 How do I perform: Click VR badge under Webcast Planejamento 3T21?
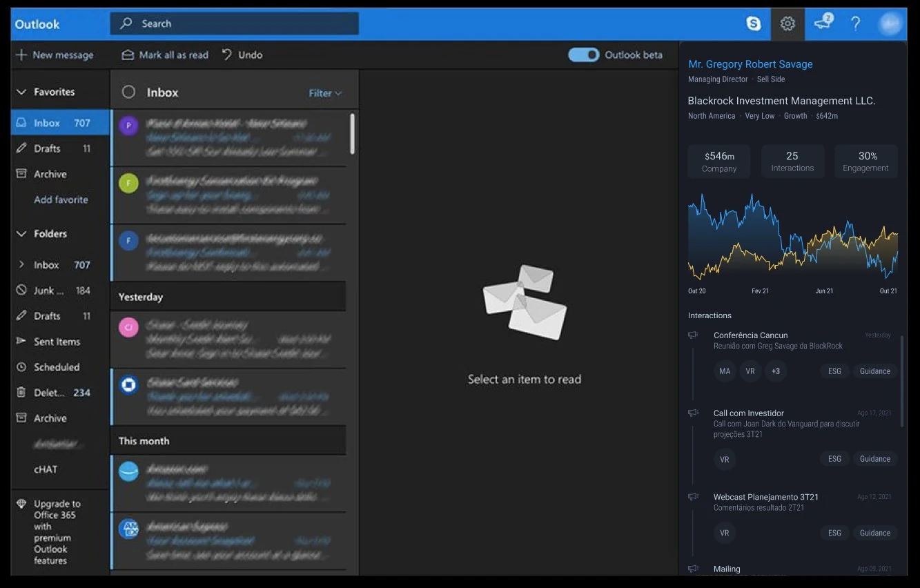pos(725,533)
